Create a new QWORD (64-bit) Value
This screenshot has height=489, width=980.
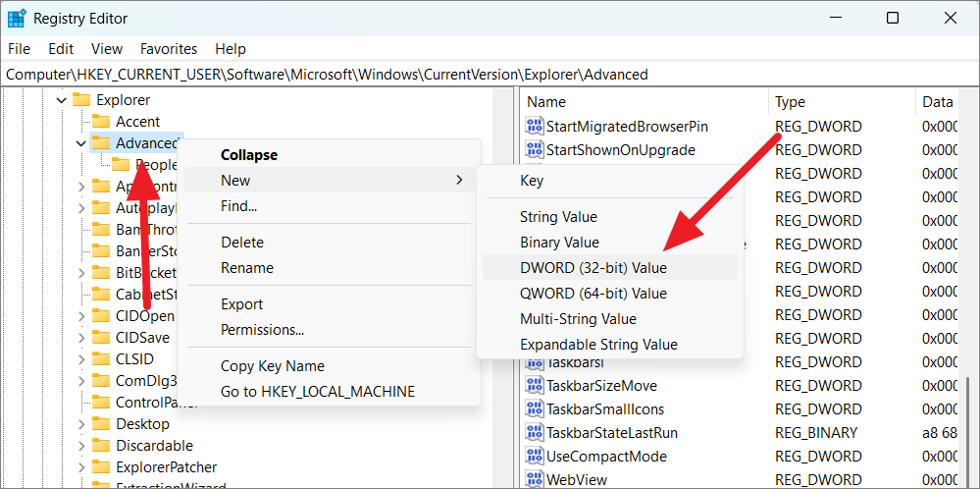point(610,294)
